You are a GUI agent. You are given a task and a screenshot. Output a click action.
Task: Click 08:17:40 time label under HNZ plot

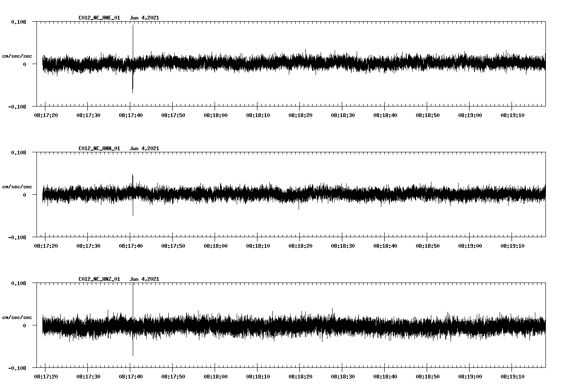pyautogui.click(x=131, y=377)
